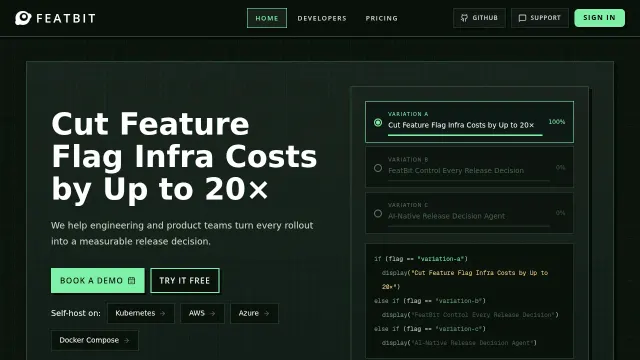
Task: Select the Variation C radio button
Action: click(378, 213)
